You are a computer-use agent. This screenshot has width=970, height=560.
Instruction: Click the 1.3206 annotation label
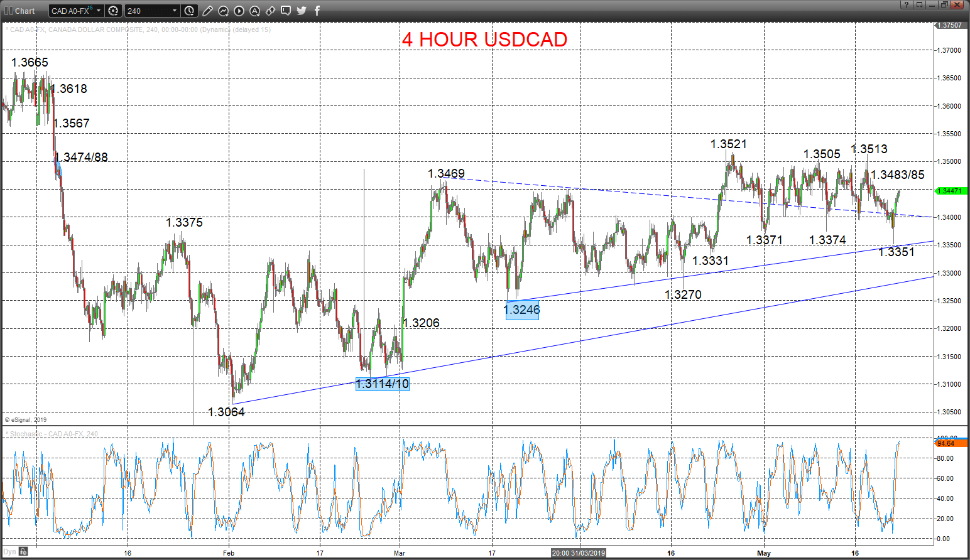(x=421, y=323)
